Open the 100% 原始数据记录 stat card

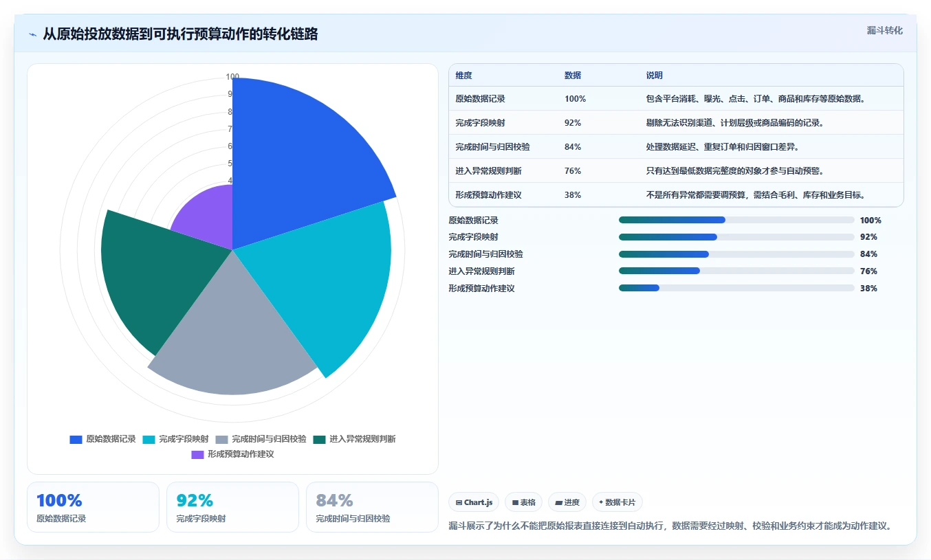[93, 507]
